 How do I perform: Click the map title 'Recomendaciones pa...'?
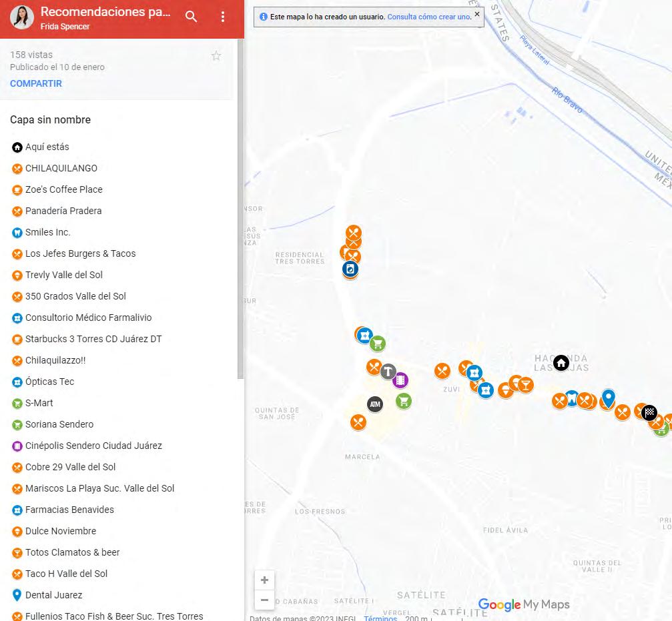point(105,12)
